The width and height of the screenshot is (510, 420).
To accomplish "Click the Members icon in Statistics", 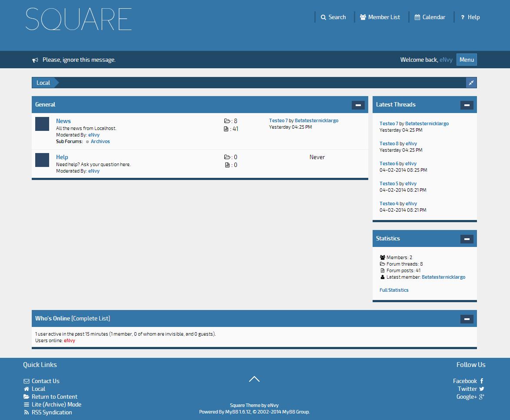I will tap(383, 257).
